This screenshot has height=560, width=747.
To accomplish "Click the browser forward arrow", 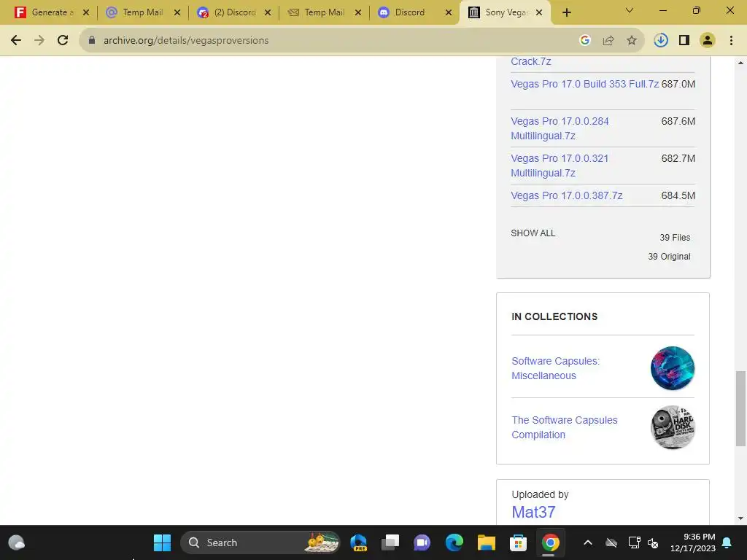I will pyautogui.click(x=39, y=41).
